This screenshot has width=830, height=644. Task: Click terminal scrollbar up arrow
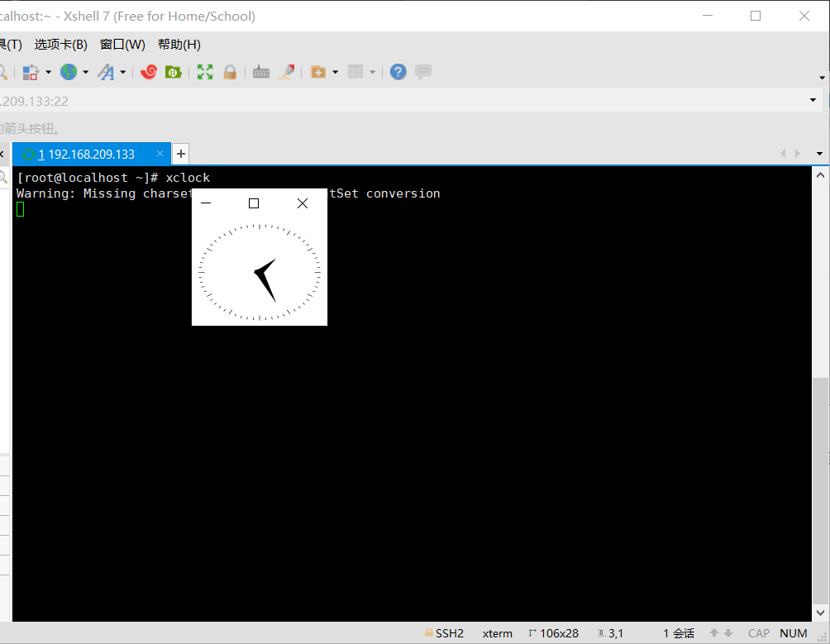coord(820,175)
